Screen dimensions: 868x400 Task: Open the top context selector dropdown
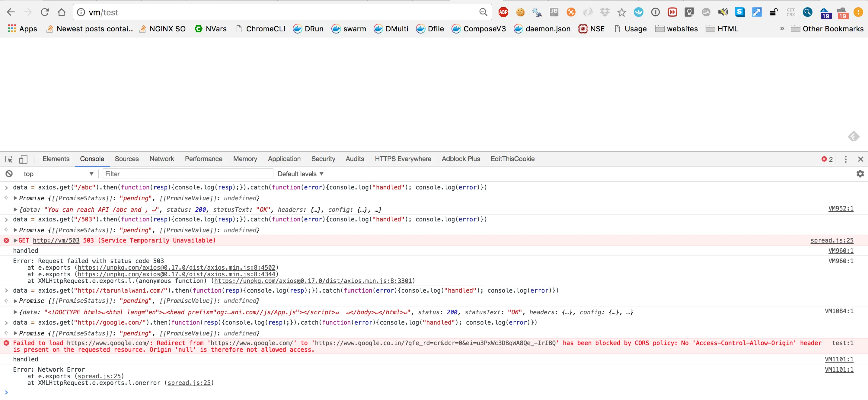(x=58, y=174)
